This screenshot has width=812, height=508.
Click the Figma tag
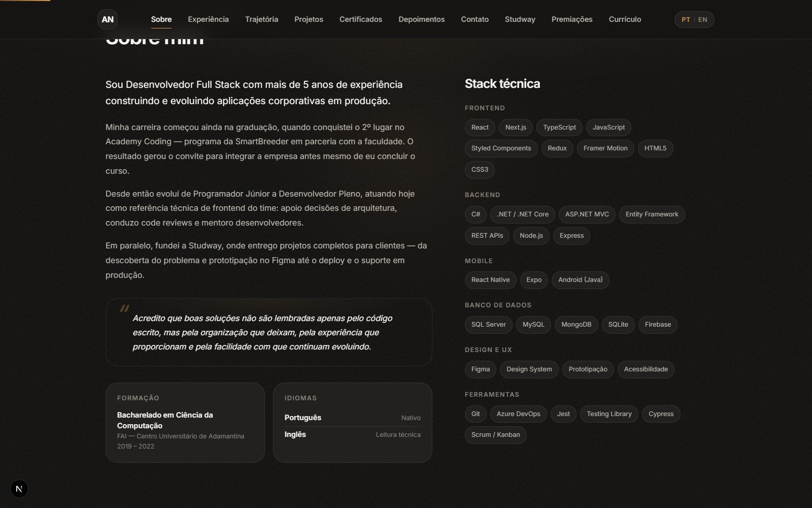[481, 369]
